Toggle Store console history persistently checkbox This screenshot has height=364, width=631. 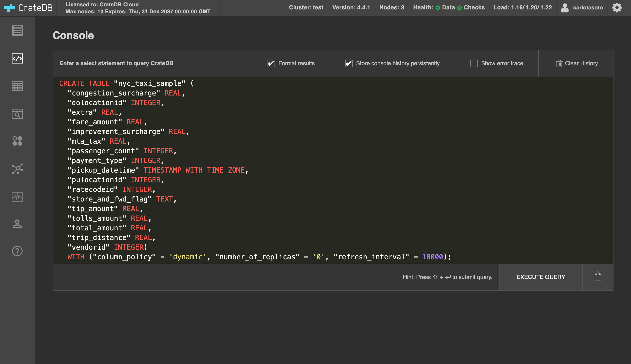click(x=349, y=64)
